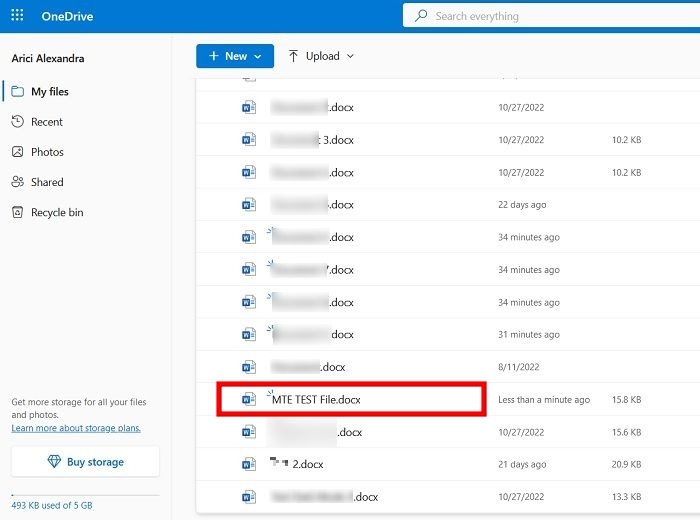Open the Upload dropdown menu
The width and height of the screenshot is (700, 520).
(350, 56)
